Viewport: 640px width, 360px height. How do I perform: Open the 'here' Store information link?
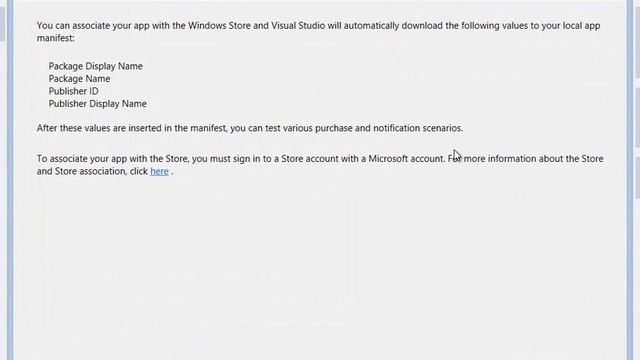click(159, 171)
